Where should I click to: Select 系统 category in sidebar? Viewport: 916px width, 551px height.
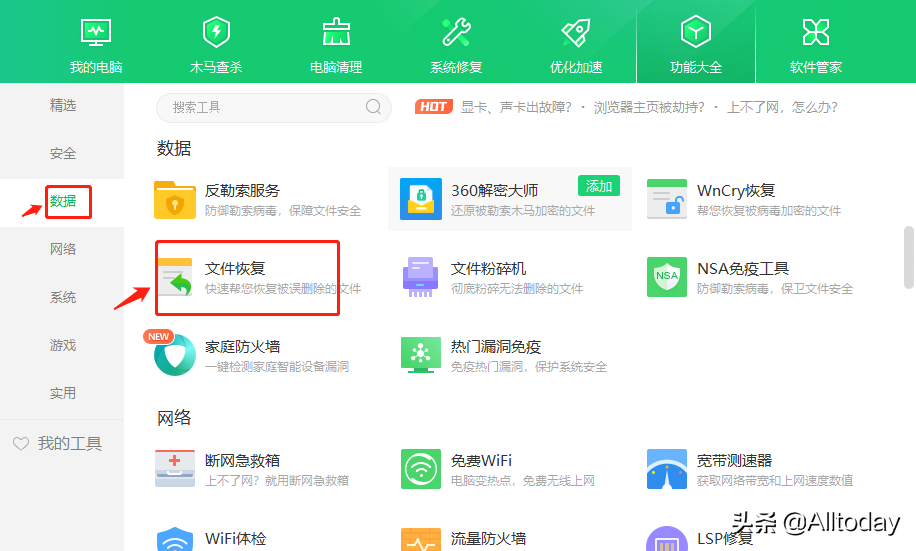(x=63, y=297)
